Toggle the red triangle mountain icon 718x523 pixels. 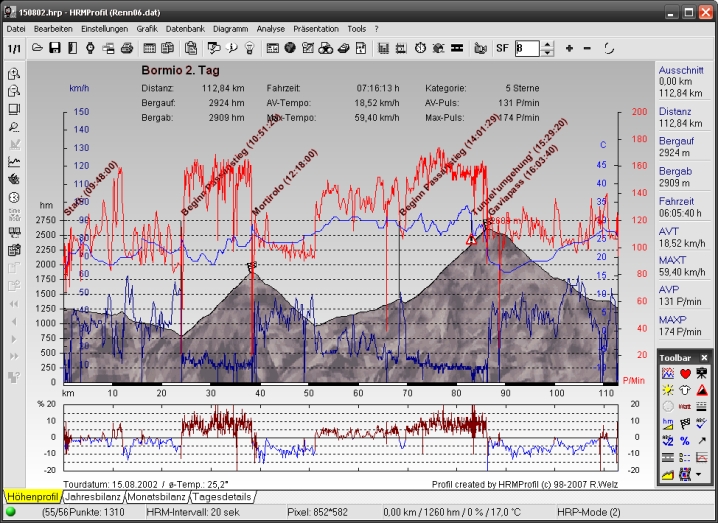click(x=702, y=389)
